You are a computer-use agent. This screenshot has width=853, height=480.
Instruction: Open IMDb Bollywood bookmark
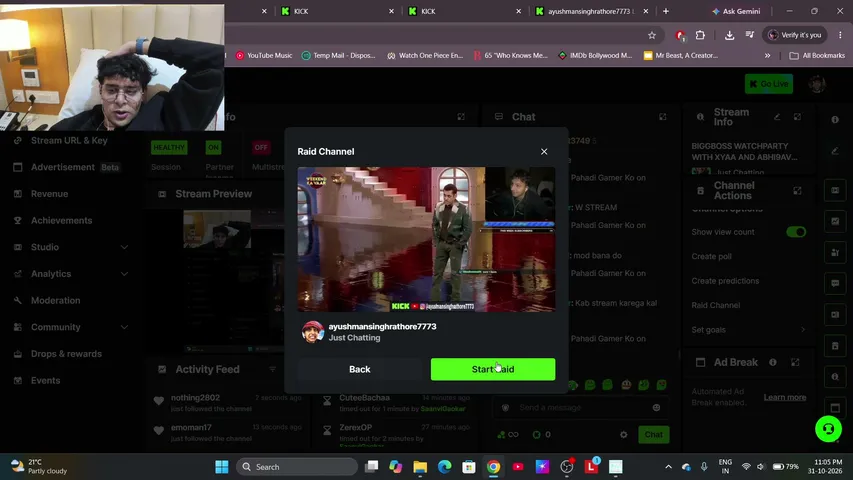tap(595, 56)
